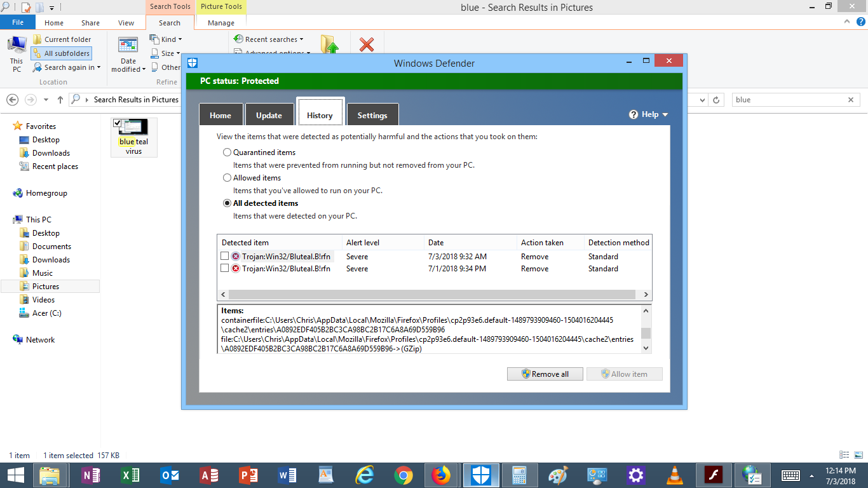Open Calculator from the taskbar
The width and height of the screenshot is (868, 488).
point(519,475)
